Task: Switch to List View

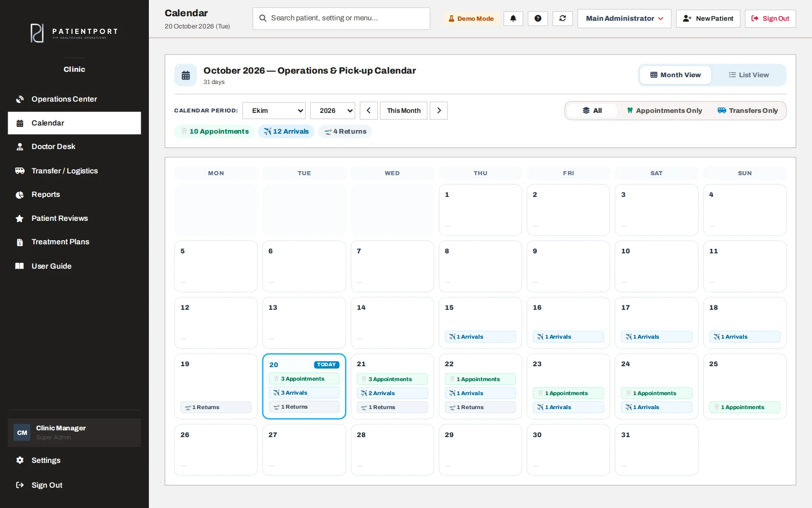Action: (749, 75)
